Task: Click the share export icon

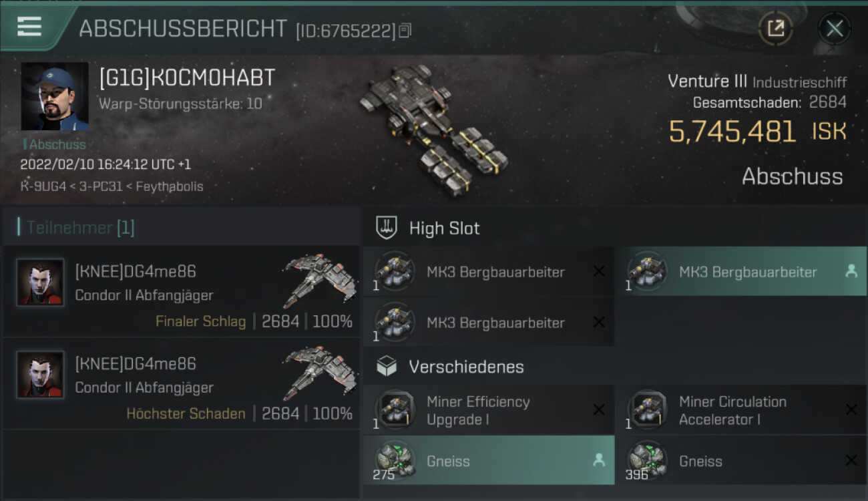Action: click(775, 29)
